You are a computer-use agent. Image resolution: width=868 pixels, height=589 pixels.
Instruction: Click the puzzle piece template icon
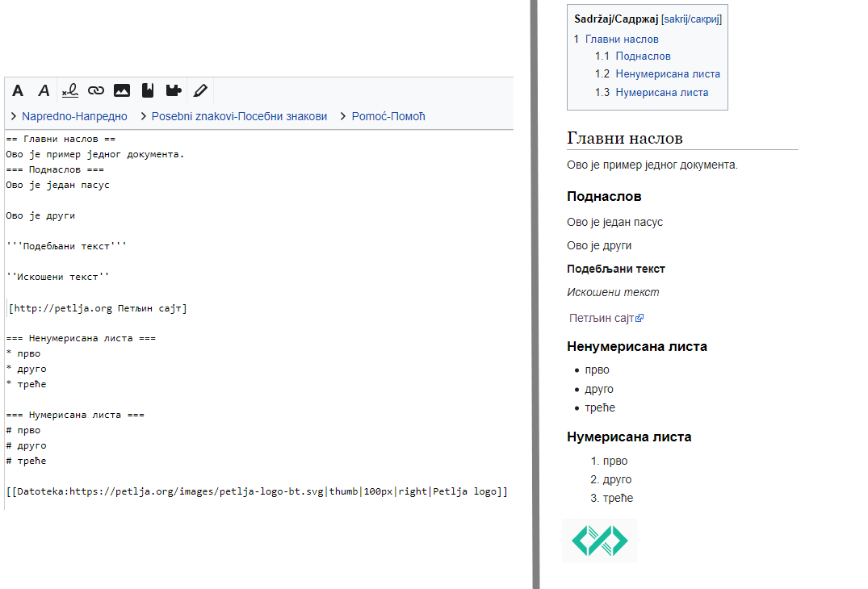coord(174,90)
